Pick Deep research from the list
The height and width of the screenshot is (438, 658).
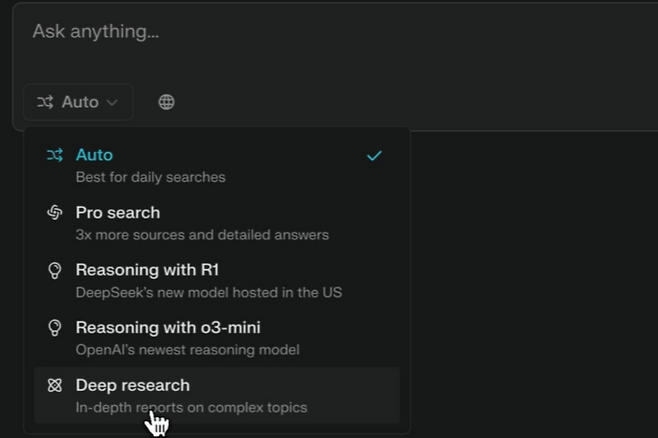pyautogui.click(x=132, y=385)
